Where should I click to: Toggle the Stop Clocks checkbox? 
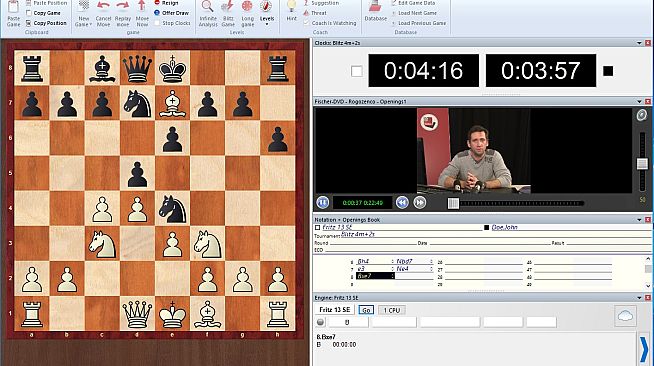click(157, 23)
